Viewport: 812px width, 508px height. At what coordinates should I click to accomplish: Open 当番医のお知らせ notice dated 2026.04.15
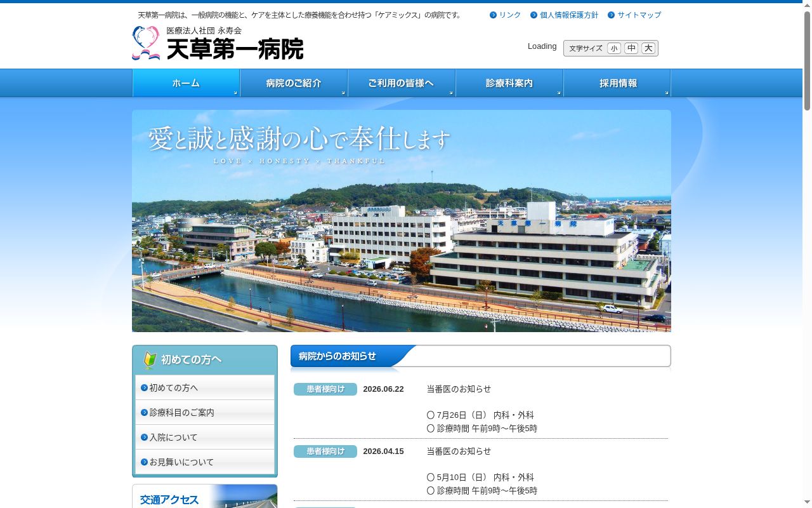pyautogui.click(x=459, y=451)
